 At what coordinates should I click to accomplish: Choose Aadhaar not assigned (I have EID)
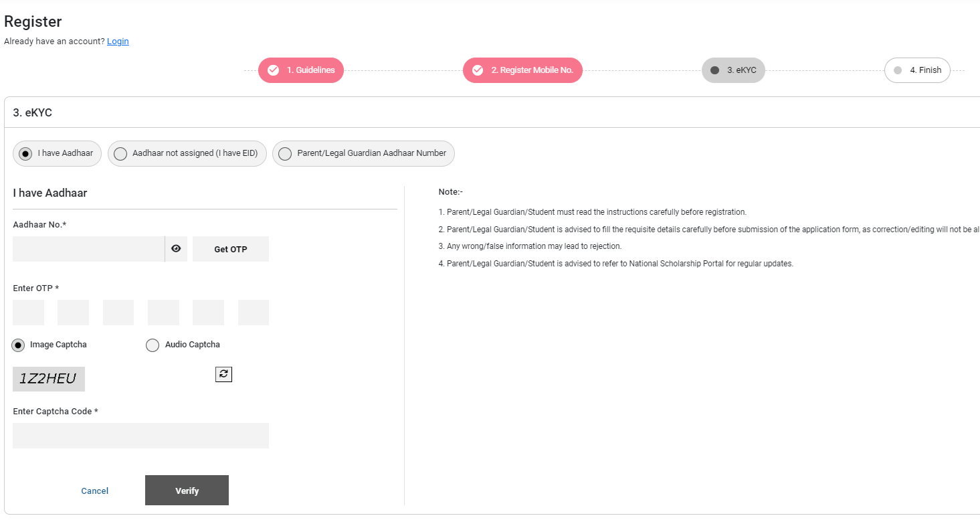click(x=187, y=153)
